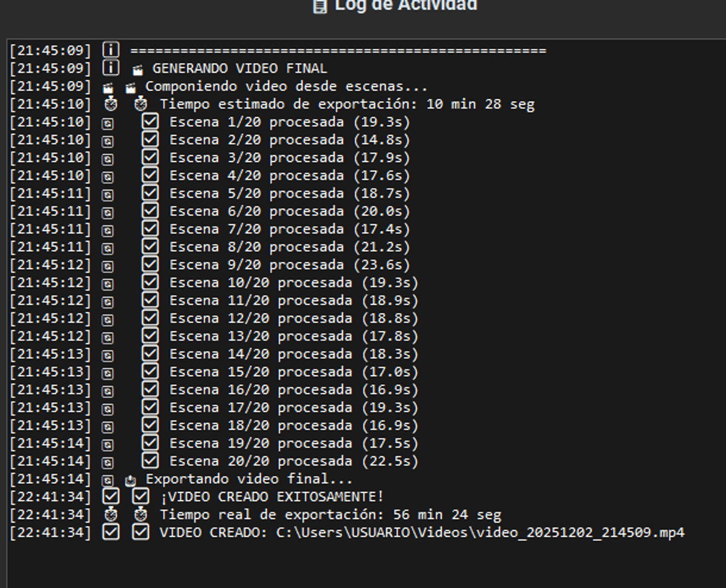The width and height of the screenshot is (726, 588).
Task: Click the stopwatch icon beside Tiempo real
Action: [x=141, y=515]
